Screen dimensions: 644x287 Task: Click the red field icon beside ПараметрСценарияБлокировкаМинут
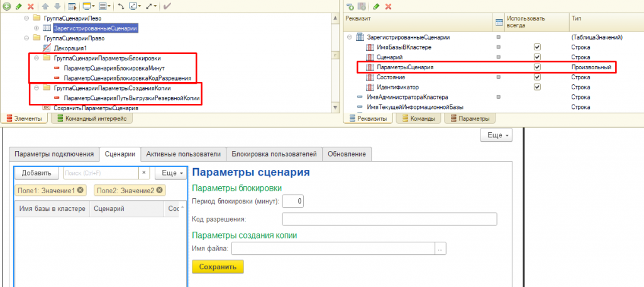click(x=57, y=68)
